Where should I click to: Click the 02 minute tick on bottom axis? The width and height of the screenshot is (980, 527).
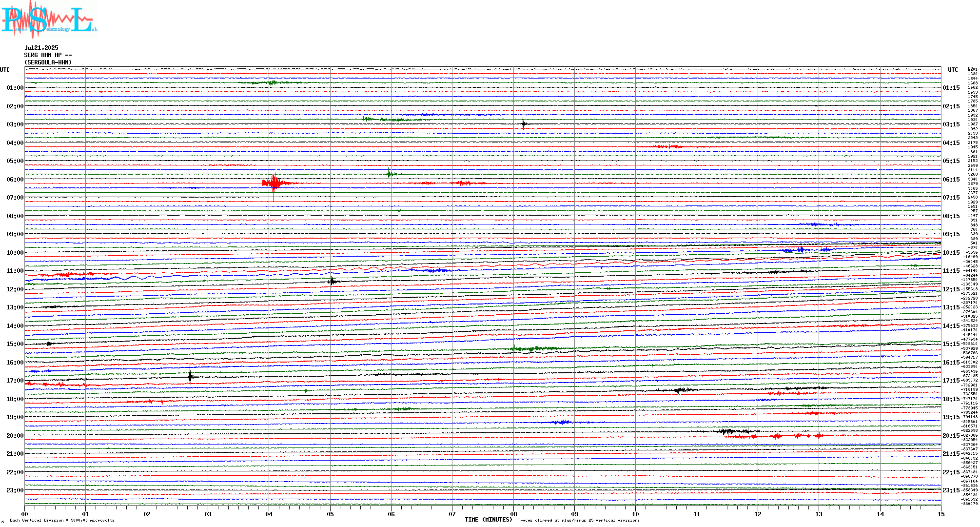[147, 514]
